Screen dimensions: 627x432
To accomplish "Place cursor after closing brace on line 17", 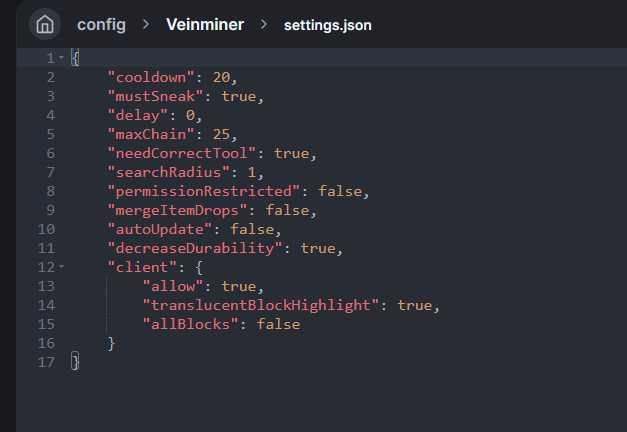I will (x=79, y=362).
